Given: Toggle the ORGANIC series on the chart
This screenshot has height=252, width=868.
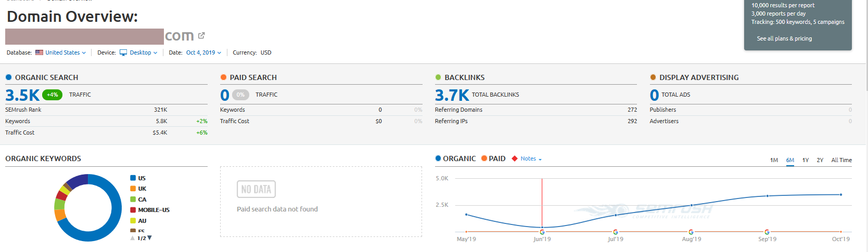Looking at the screenshot, I should tap(455, 158).
